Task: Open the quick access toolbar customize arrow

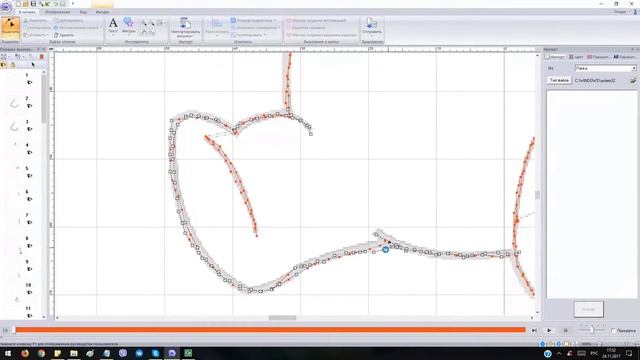Action: [73, 4]
